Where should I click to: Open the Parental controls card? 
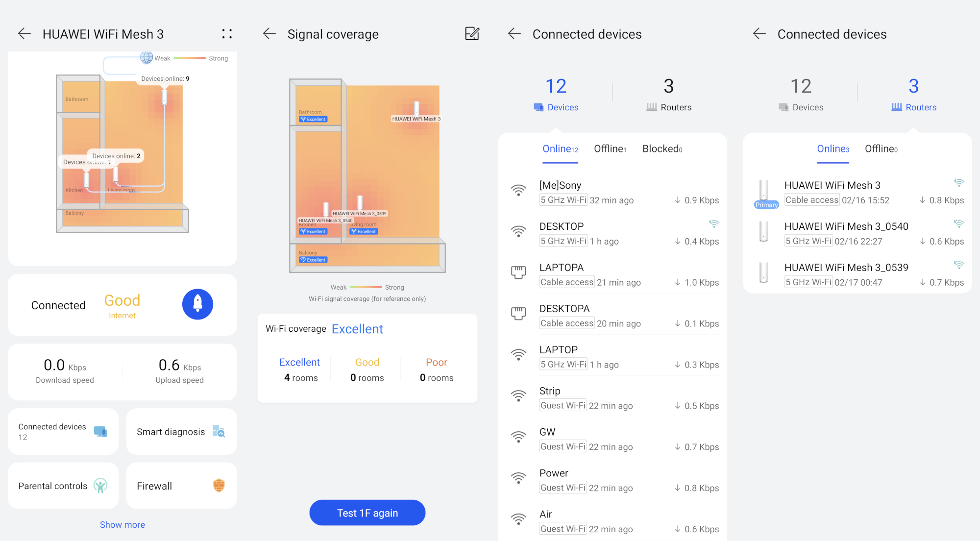point(63,486)
